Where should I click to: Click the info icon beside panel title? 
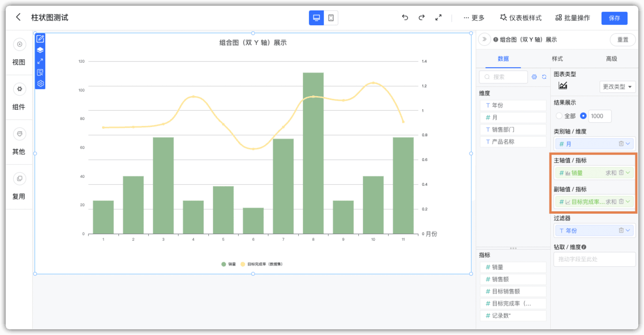496,40
